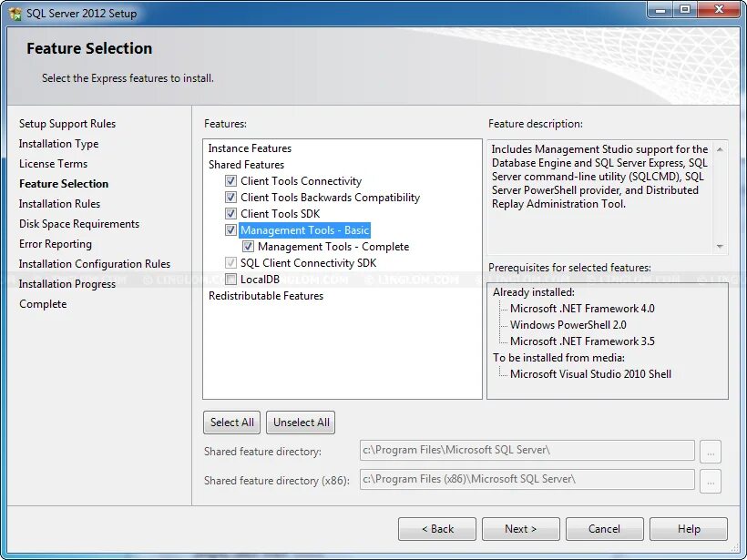
Task: Select Windows PowerShell 2.0 prerequisite
Action: (x=568, y=325)
